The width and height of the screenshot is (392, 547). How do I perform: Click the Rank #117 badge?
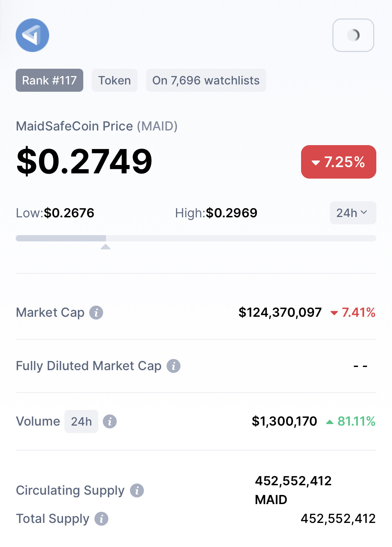tap(49, 80)
